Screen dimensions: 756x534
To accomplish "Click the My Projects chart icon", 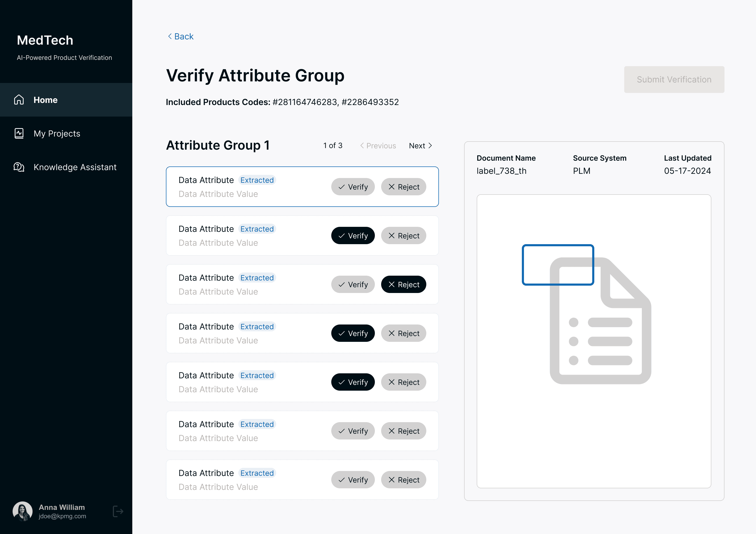I will 19,133.
